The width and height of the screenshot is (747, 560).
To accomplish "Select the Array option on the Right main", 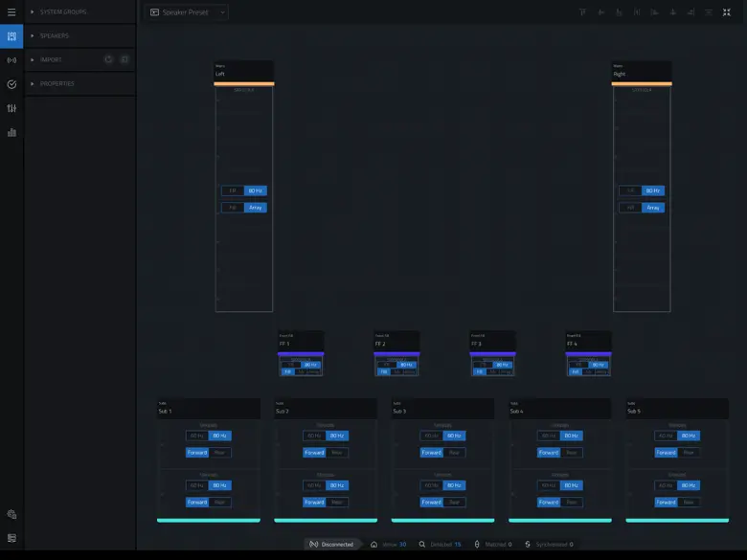I will [653, 207].
